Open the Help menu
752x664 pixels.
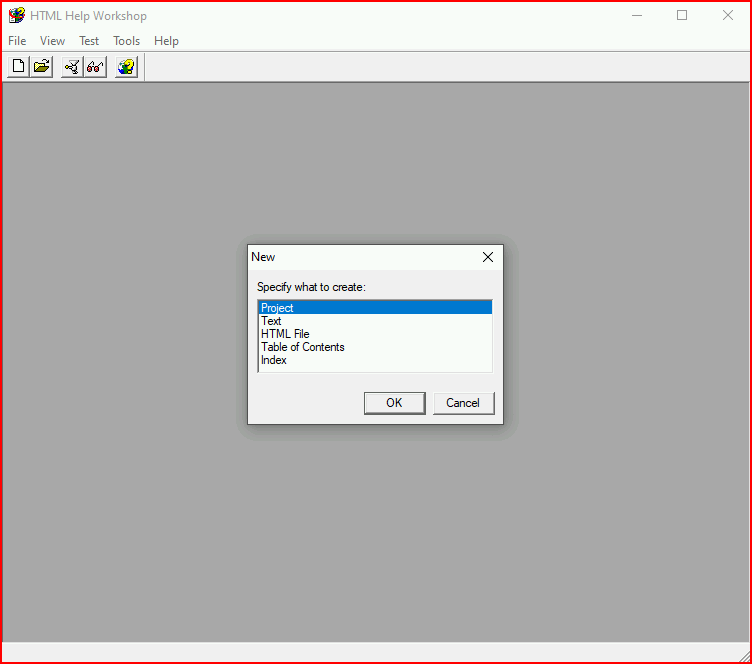pyautogui.click(x=166, y=41)
